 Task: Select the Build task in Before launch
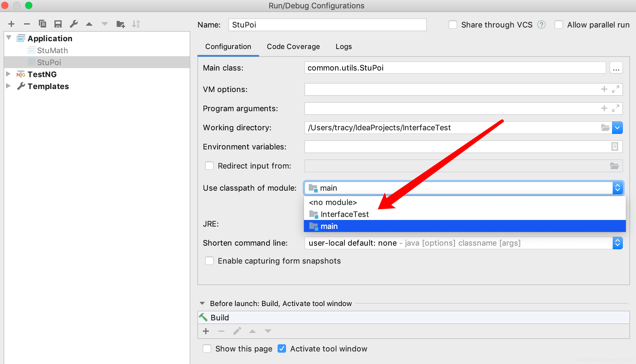pos(414,317)
